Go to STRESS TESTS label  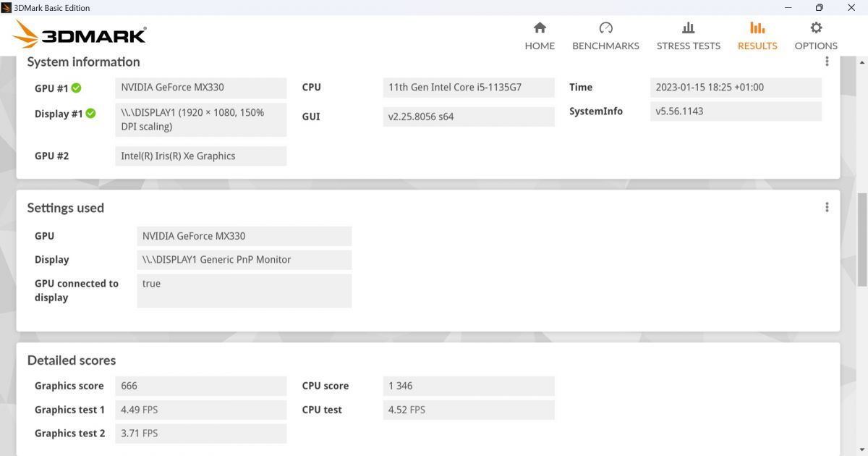(689, 46)
